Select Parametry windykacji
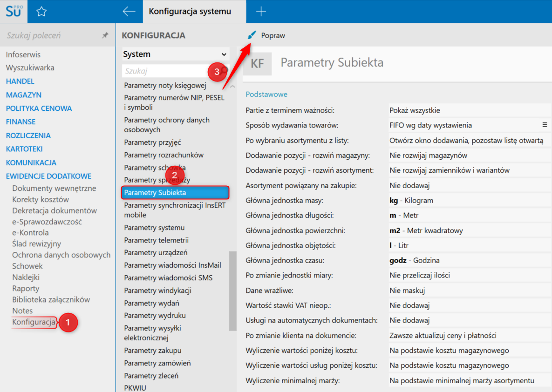The height and width of the screenshot is (392, 552). pyautogui.click(x=158, y=291)
